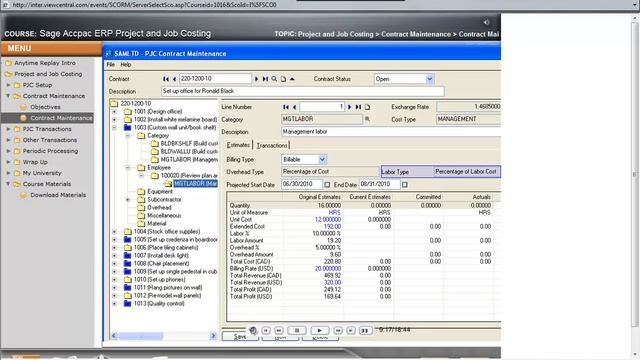
Task: Open the File menu
Action: 111,64
